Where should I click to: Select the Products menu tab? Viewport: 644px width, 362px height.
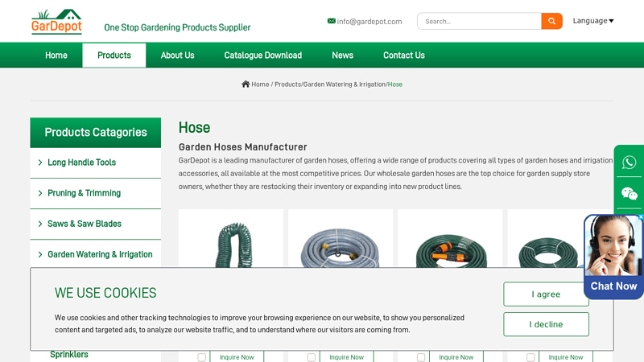click(x=114, y=55)
